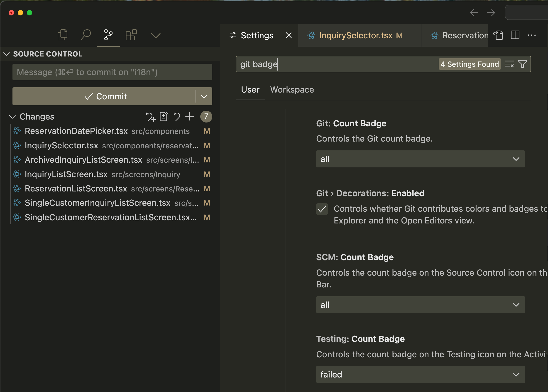Expand the Commit button's dropdown arrow
Image resolution: width=548 pixels, height=392 pixels.
tap(204, 97)
